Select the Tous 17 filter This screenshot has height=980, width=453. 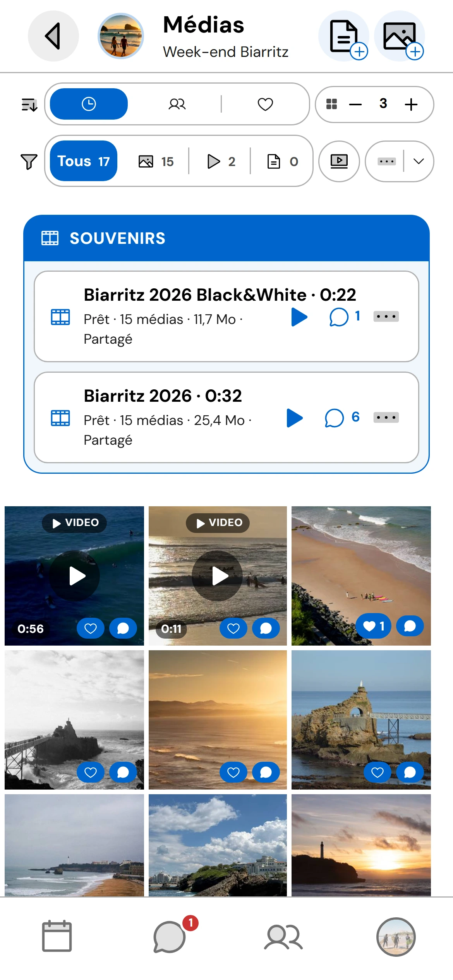click(84, 161)
